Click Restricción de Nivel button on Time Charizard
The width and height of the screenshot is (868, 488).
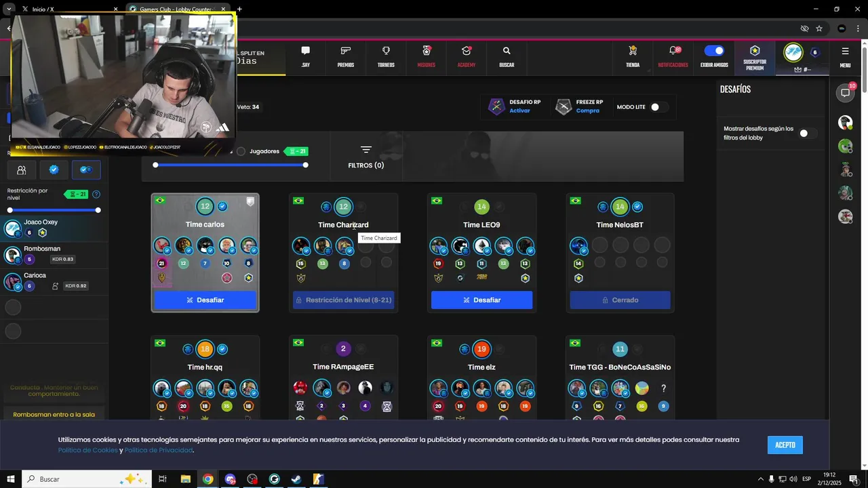coord(343,300)
